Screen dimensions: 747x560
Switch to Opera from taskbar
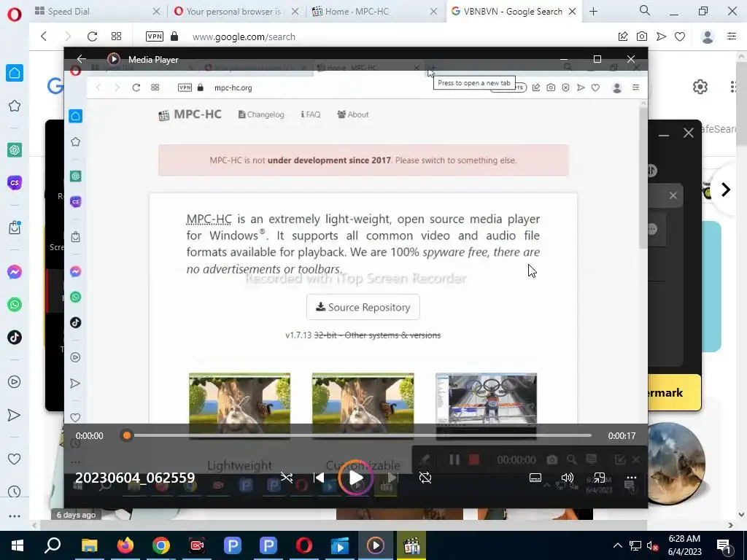tap(304, 545)
